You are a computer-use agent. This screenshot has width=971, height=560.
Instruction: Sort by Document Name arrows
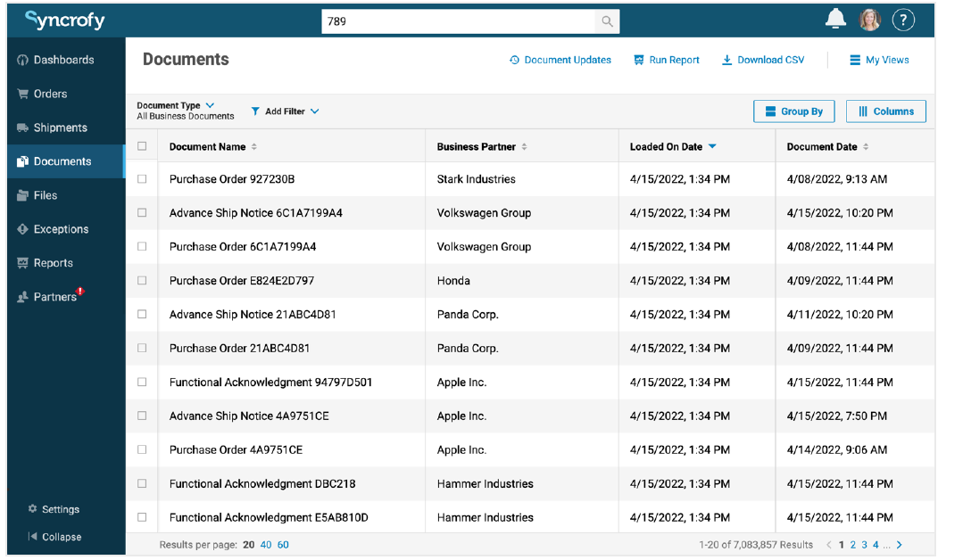[x=253, y=146]
